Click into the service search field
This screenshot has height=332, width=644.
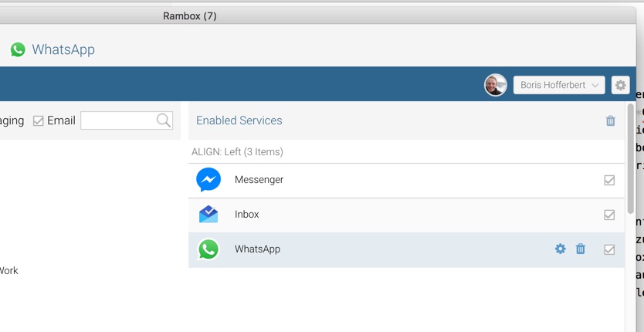[x=118, y=120]
